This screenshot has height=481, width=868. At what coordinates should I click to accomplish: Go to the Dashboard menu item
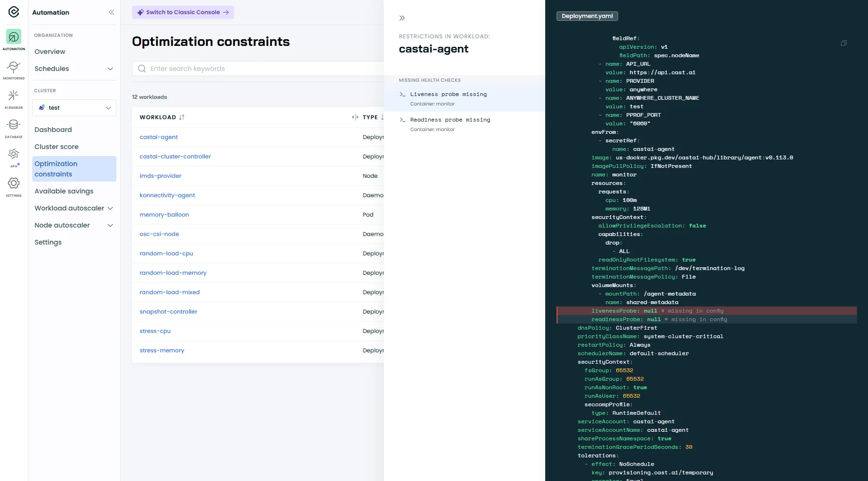(x=53, y=130)
